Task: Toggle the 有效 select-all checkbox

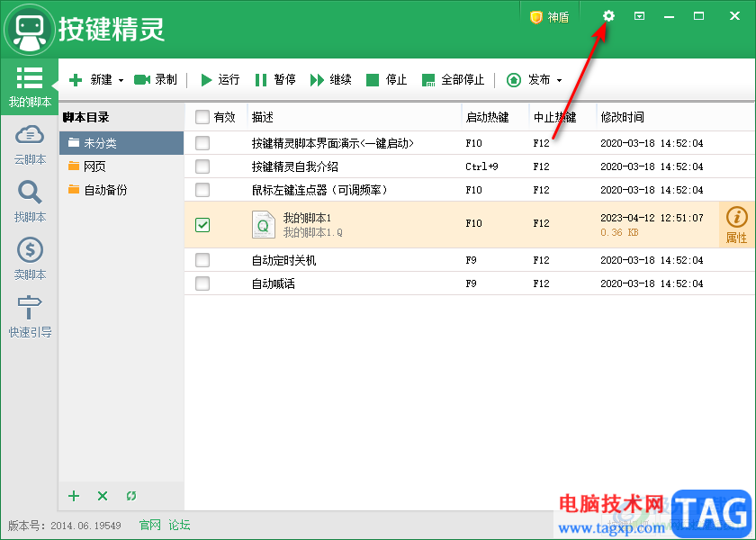Action: (x=202, y=117)
